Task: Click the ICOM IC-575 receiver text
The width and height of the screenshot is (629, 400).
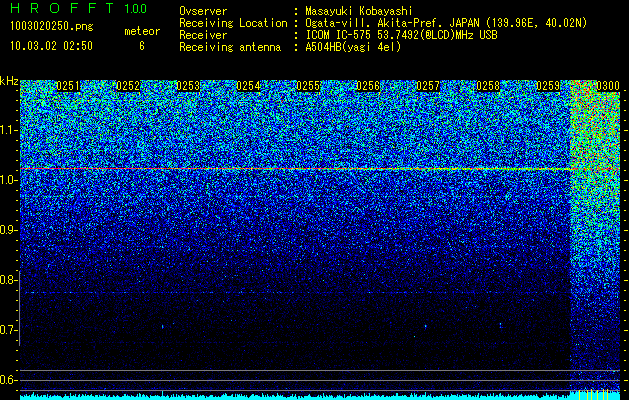Action: (x=401, y=35)
